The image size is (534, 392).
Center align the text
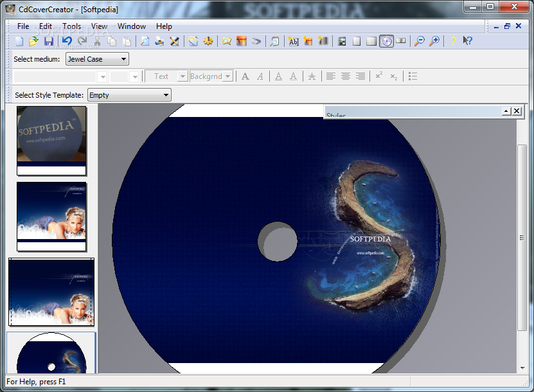[345, 76]
